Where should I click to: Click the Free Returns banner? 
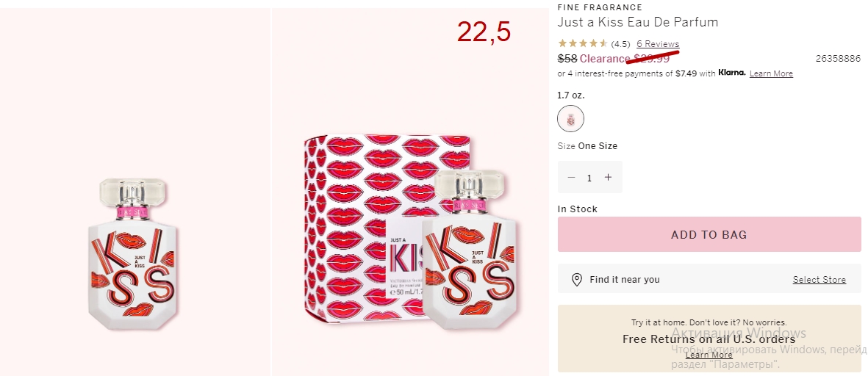click(709, 339)
